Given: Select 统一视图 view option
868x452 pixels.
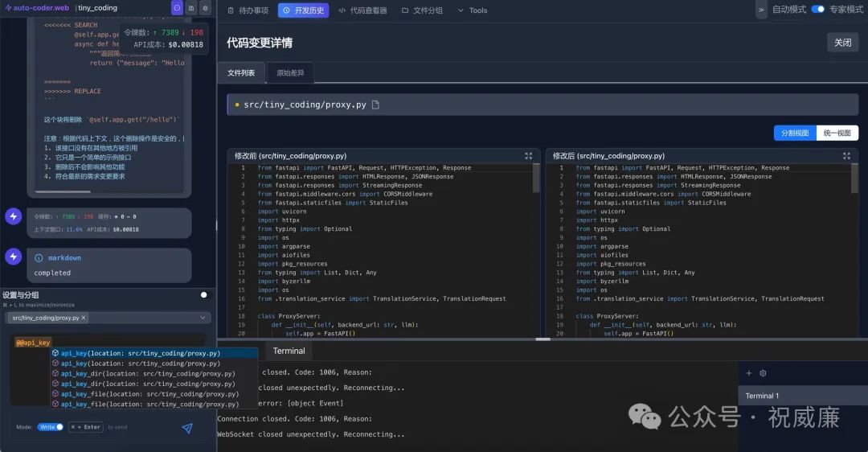Looking at the screenshot, I should [x=837, y=133].
